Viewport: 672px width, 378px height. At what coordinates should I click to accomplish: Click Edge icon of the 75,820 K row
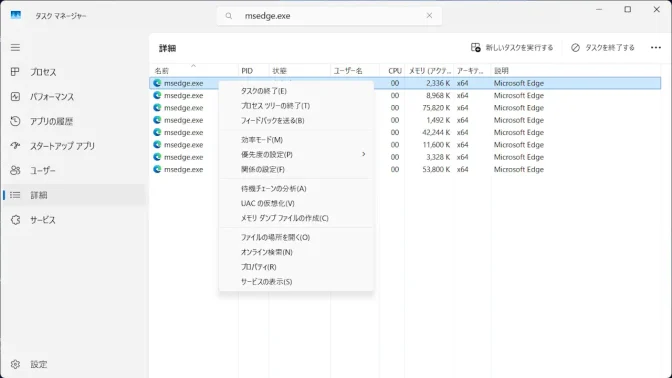[x=157, y=108]
